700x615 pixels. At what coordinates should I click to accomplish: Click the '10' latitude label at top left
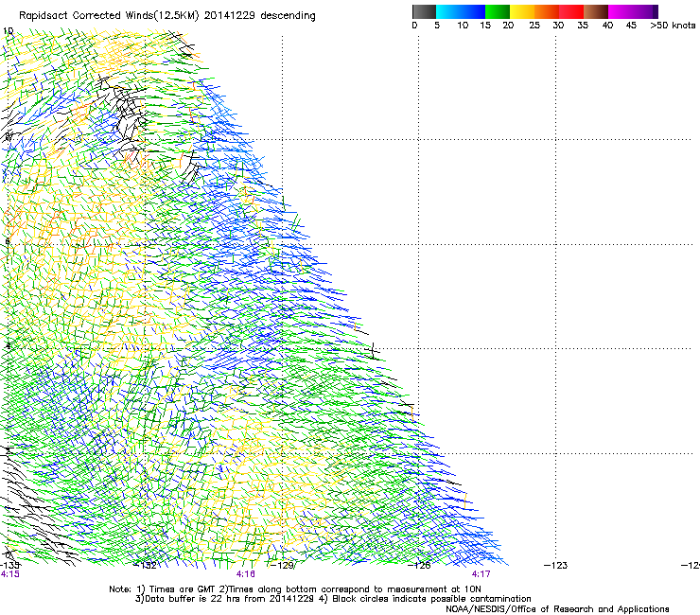[8, 31]
